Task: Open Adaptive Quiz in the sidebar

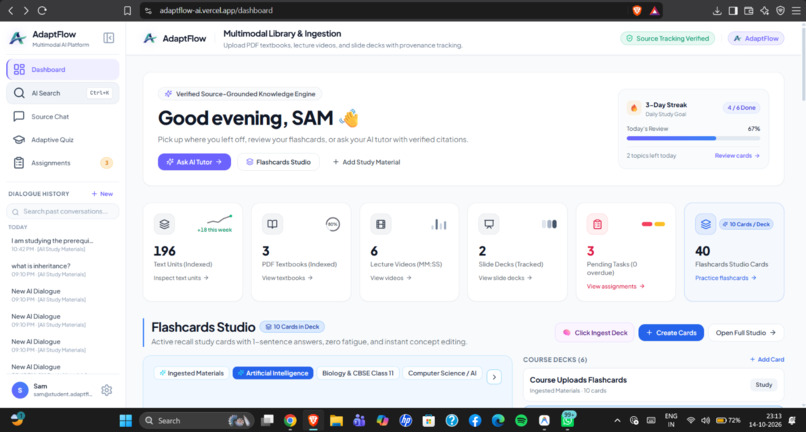Action: click(63, 140)
